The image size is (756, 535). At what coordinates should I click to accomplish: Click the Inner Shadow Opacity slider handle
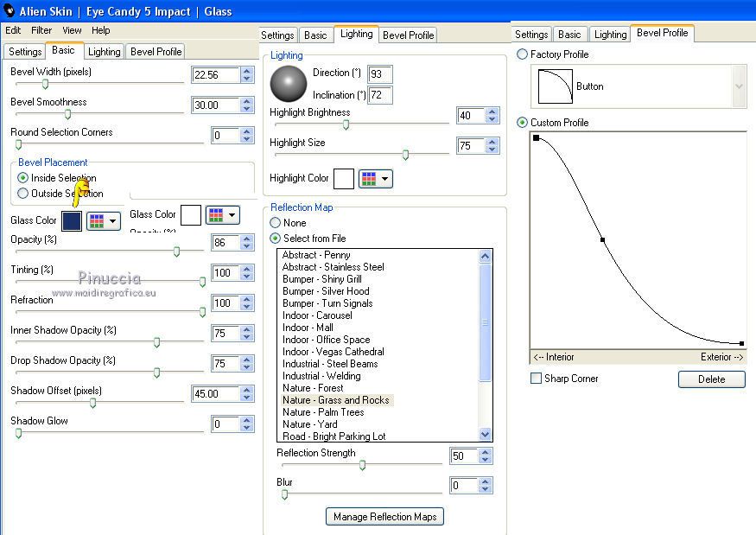pyautogui.click(x=156, y=342)
